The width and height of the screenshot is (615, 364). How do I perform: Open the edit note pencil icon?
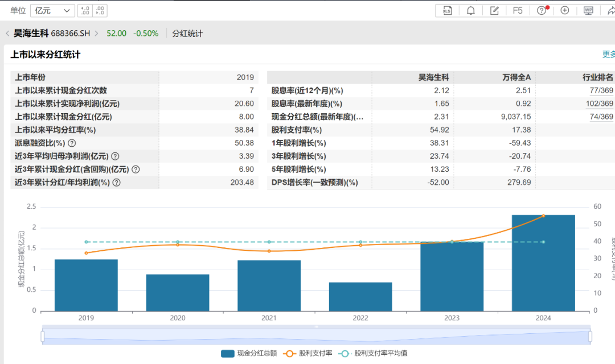[494, 10]
